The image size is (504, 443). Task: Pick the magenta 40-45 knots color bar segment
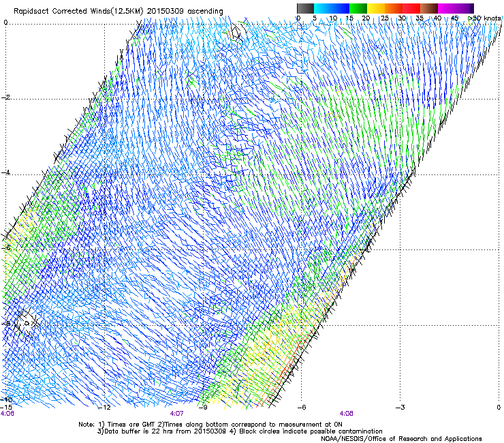point(447,8)
